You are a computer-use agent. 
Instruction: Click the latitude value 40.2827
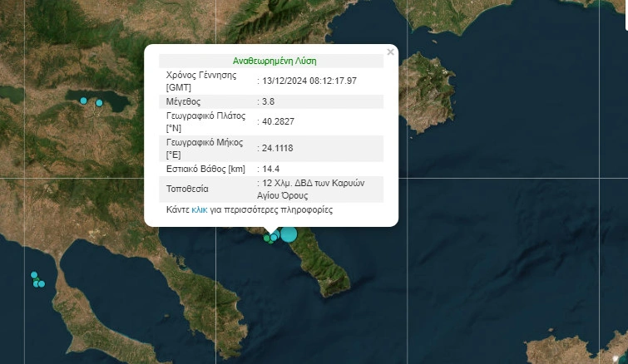coord(277,122)
